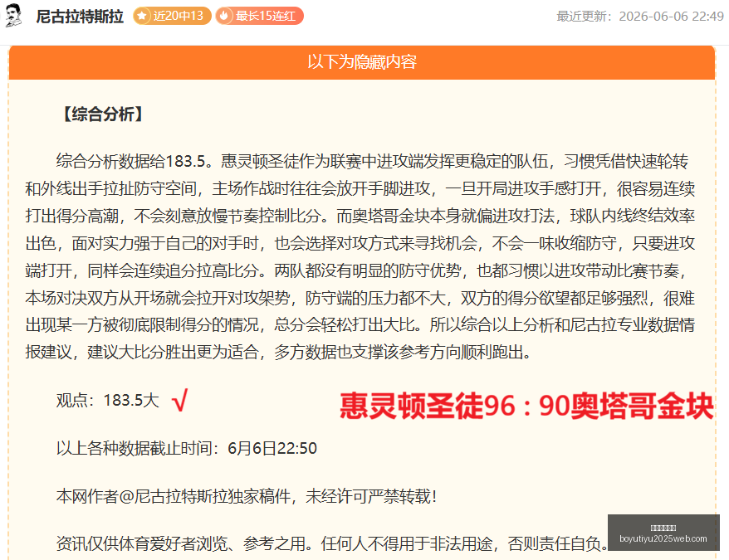Open the 尼古拉特斯拉 author avatar
The width and height of the screenshot is (729, 560).
[13, 15]
